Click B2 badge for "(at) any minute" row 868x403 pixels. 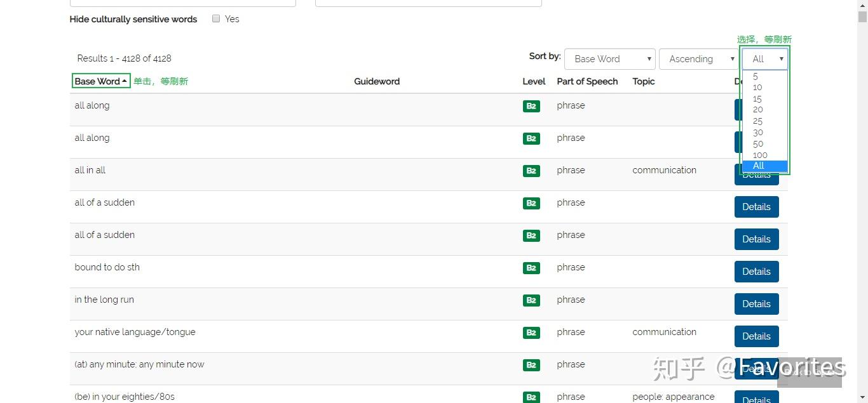(531, 365)
